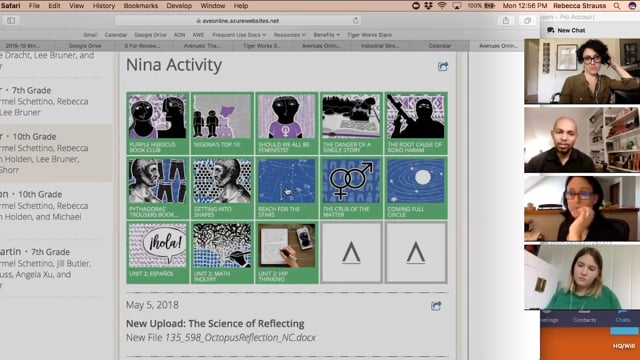
Task: Click the share icon beside Nina Activity
Action: (x=443, y=66)
